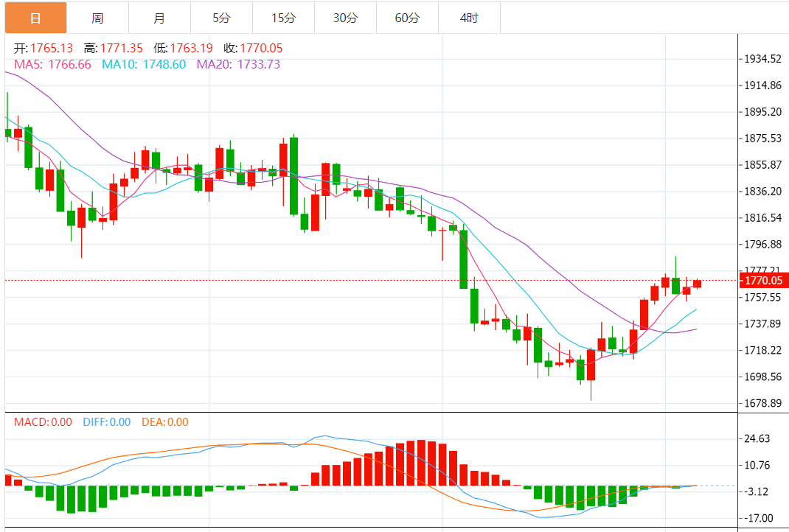This screenshot has width=789, height=532.
Task: Click the MA5: 1766.66 label
Action: (52, 64)
